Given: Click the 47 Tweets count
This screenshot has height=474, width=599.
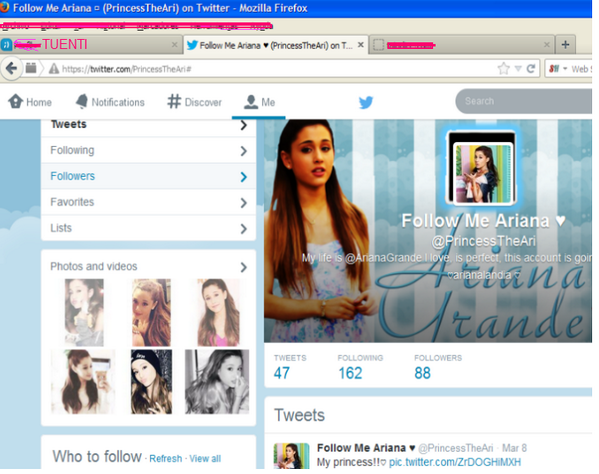Looking at the screenshot, I should 282,373.
